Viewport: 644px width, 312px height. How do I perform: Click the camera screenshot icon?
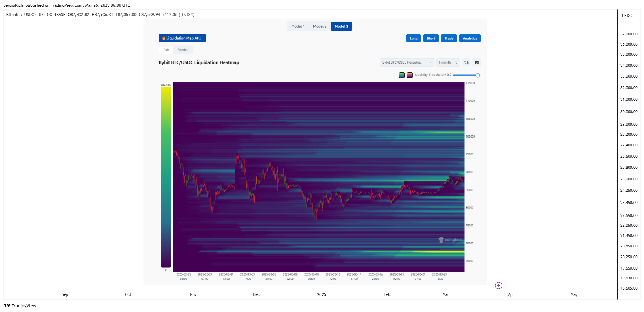pos(477,62)
